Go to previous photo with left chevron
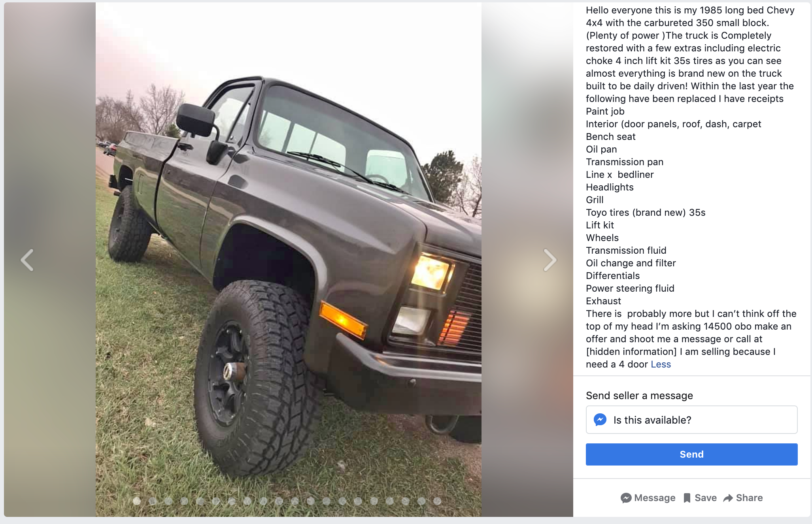This screenshot has height=524, width=812. click(x=27, y=260)
